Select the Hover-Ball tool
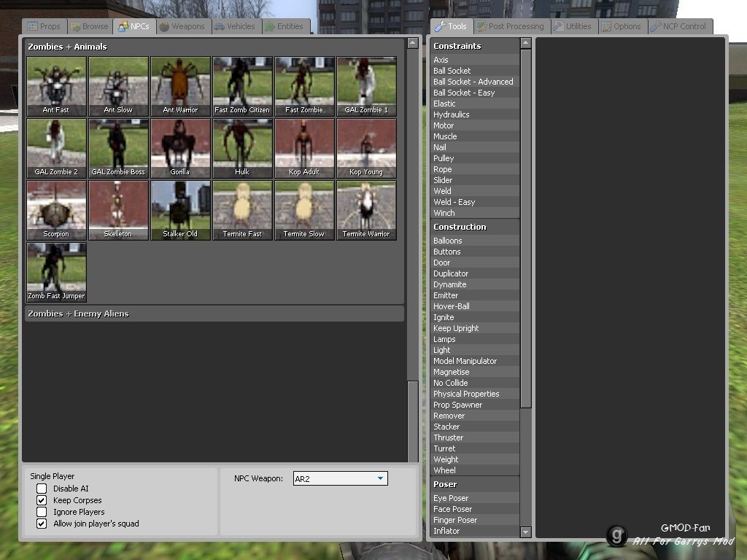747x560 pixels. pos(474,306)
